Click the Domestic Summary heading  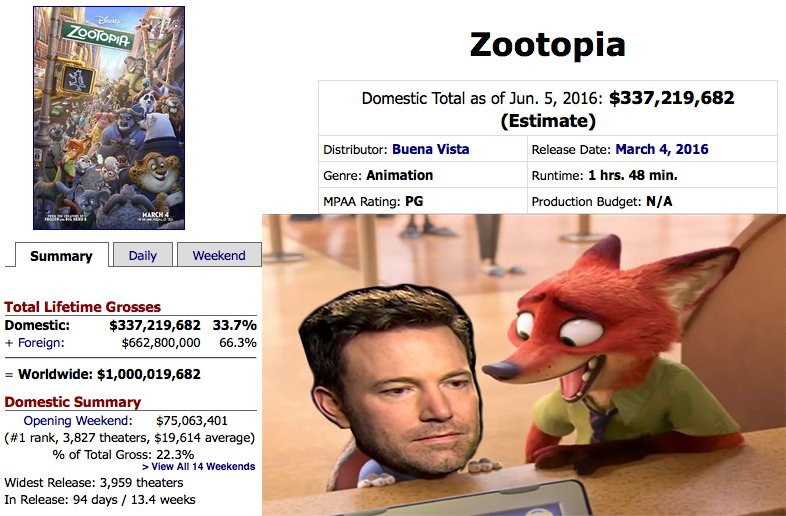(x=73, y=402)
